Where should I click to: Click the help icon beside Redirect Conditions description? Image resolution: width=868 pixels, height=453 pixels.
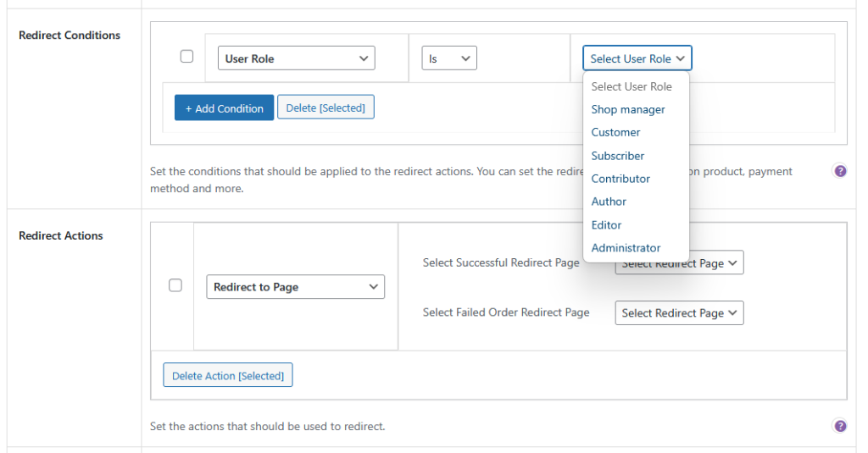(x=840, y=171)
